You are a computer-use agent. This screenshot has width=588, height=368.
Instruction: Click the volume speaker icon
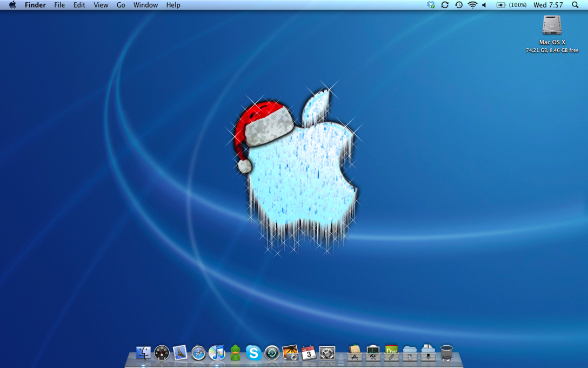[484, 5]
